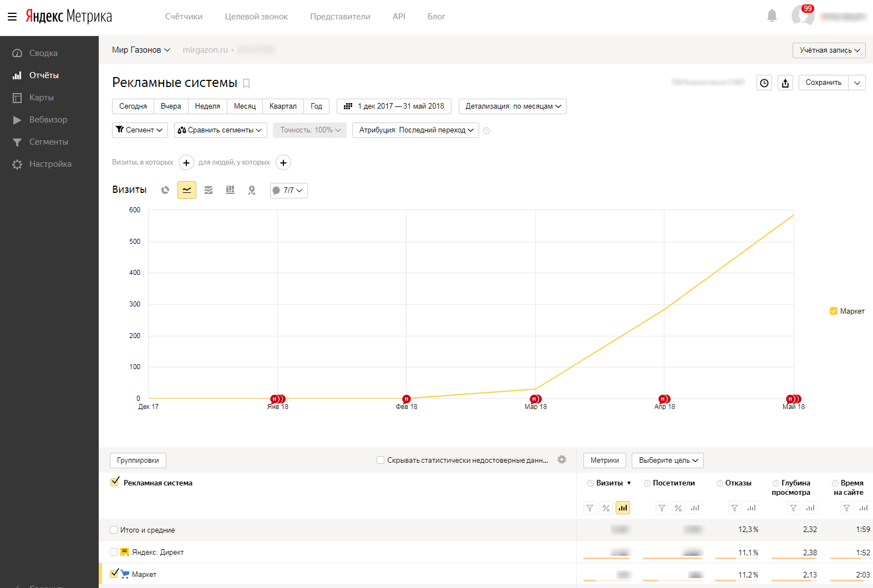Open API in top navigation
This screenshot has height=588, width=873.
tap(399, 17)
